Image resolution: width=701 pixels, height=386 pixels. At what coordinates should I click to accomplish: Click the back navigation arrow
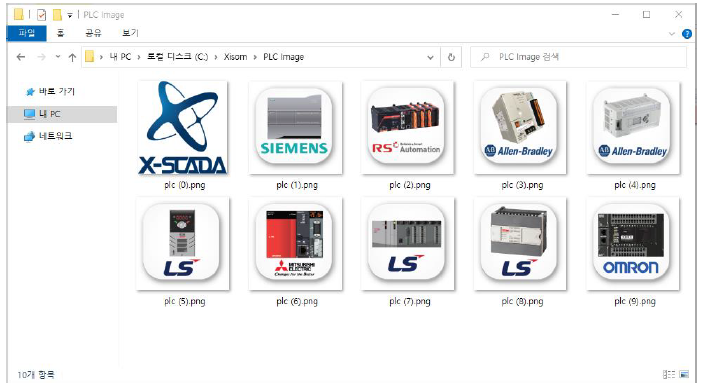click(21, 57)
